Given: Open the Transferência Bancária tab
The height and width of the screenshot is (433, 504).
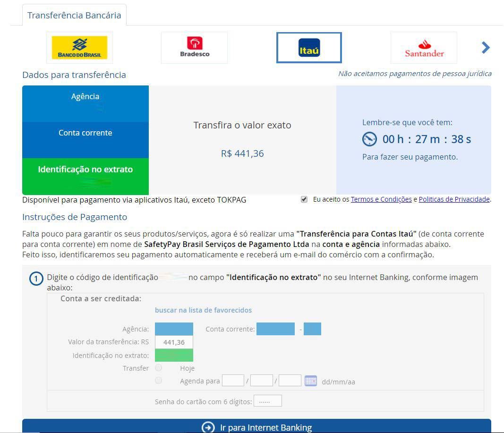Looking at the screenshot, I should (74, 15).
